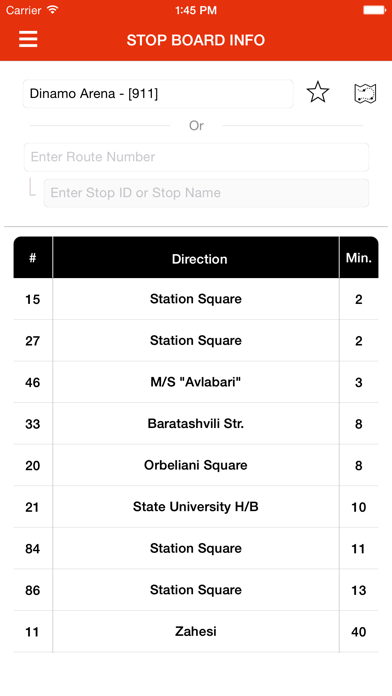Select the # column header
The image size is (392, 696).
coord(33,257)
